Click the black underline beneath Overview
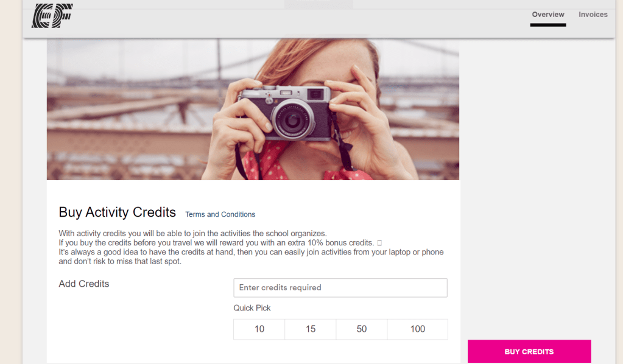This screenshot has width=623, height=364. (547, 25)
